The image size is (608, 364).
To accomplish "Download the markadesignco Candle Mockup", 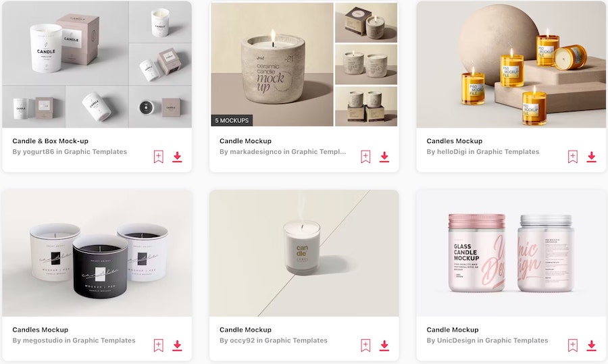I will click(x=384, y=157).
